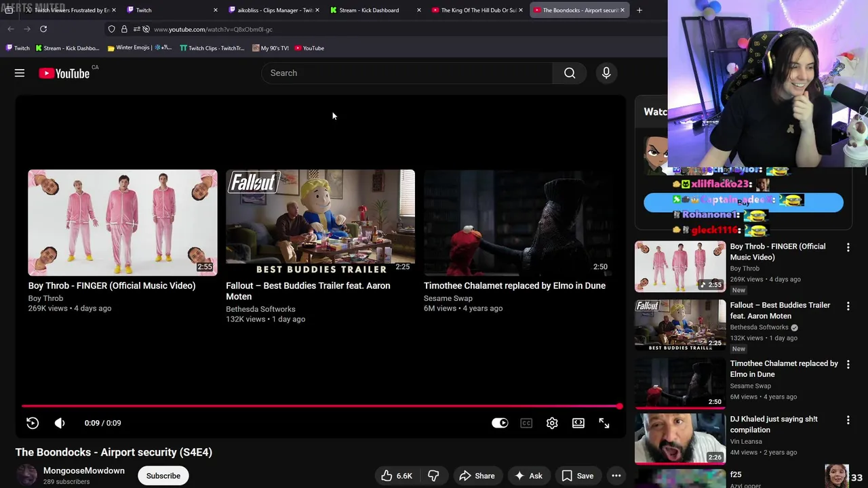Open the MongooseMowdown channel avatar
This screenshot has height=488, width=868.
pyautogui.click(x=26, y=476)
